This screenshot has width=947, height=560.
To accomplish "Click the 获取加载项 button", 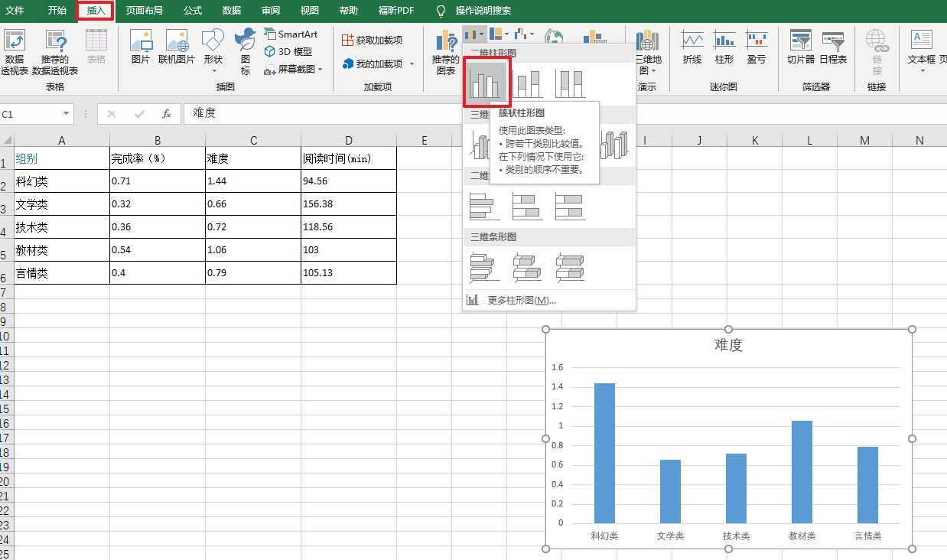I will [373, 40].
